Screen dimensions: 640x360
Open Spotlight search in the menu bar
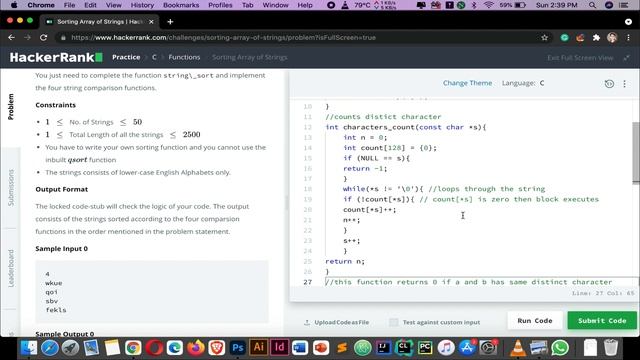[x=592, y=5]
